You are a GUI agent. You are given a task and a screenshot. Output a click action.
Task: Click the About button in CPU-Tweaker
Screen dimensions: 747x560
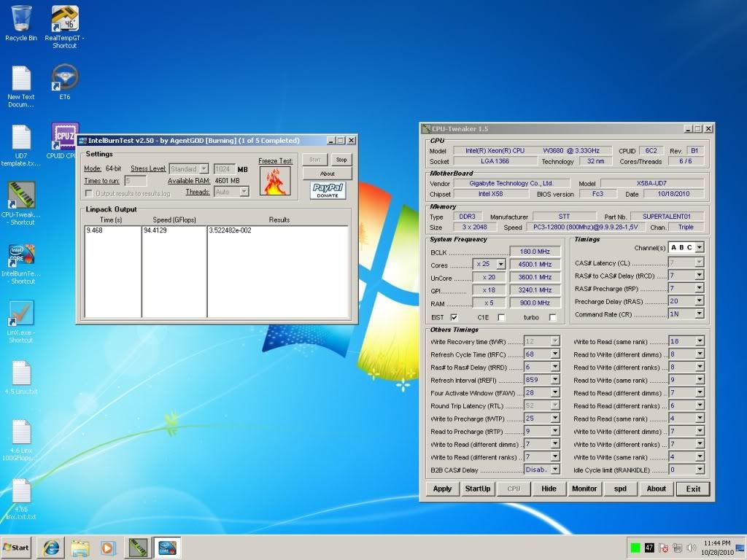point(656,489)
